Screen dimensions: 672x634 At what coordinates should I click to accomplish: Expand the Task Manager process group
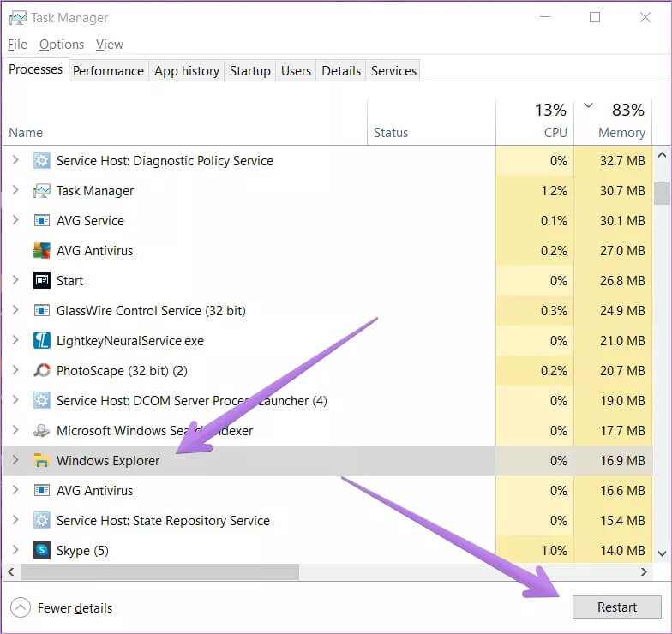15,190
